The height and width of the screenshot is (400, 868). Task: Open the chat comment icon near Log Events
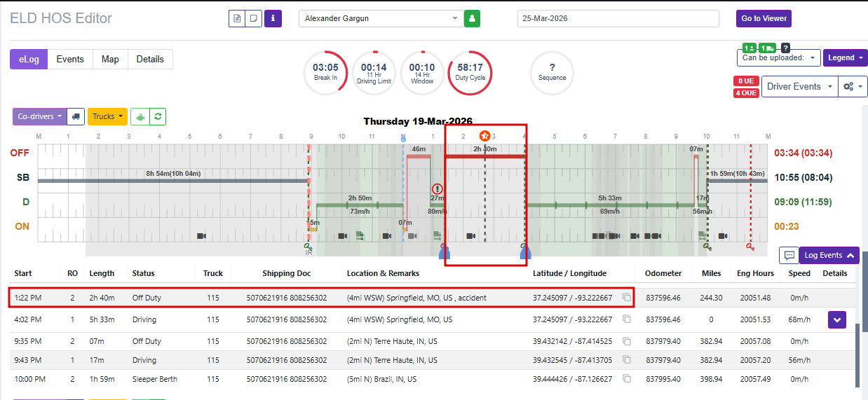(x=788, y=255)
